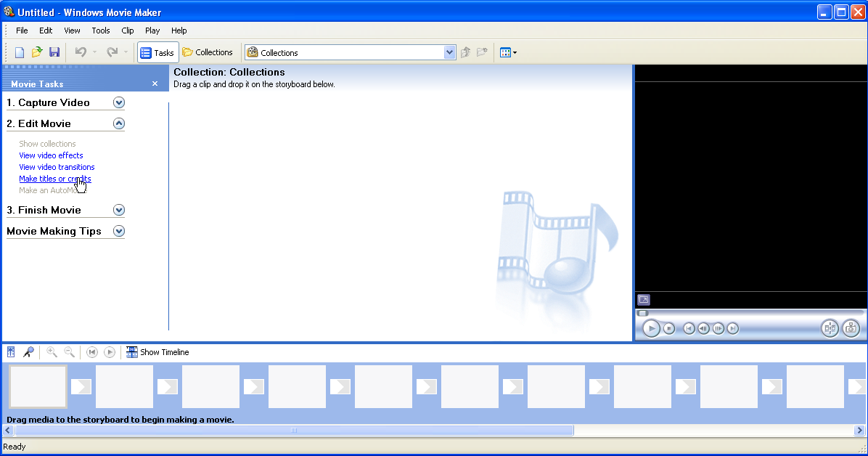
Task: Zoom out on the timeline
Action: click(69, 352)
